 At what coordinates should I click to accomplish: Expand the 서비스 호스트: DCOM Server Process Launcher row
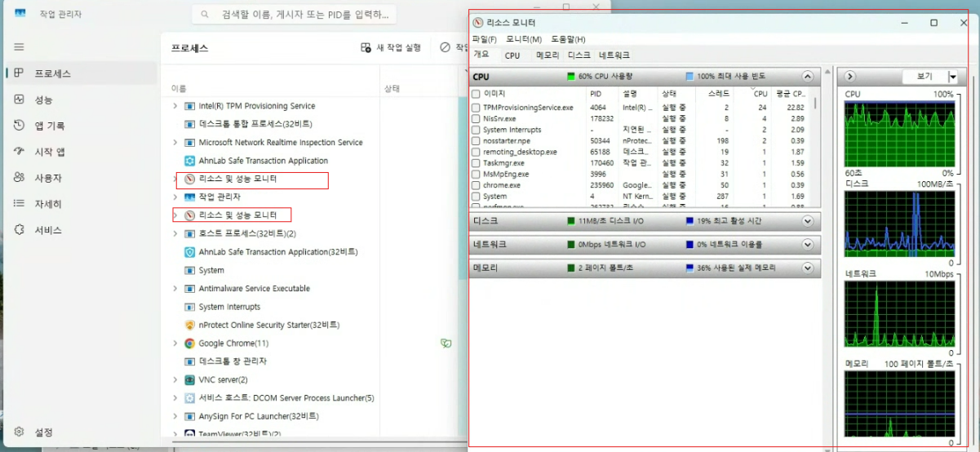click(175, 398)
